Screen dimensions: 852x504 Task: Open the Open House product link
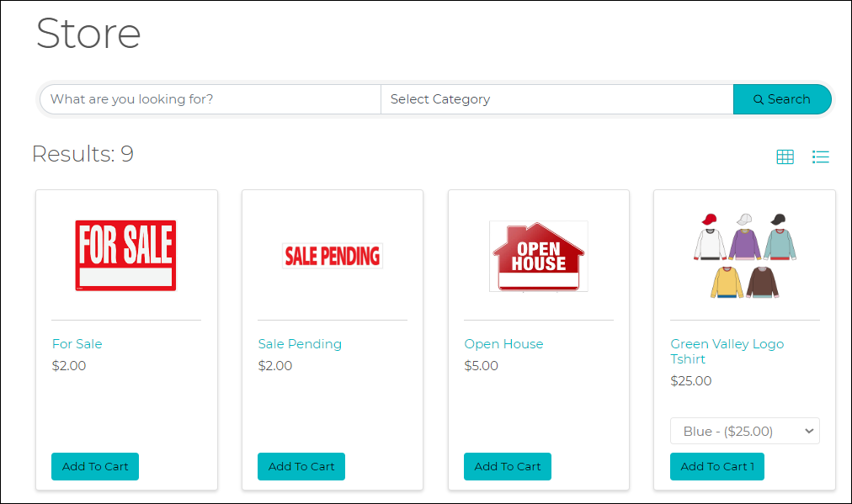click(x=503, y=344)
